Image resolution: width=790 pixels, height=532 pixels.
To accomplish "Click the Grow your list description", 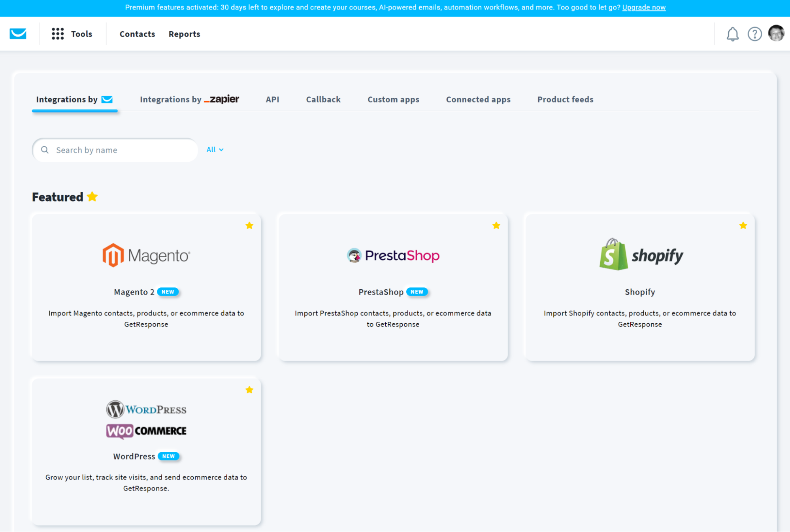I will tap(146, 483).
